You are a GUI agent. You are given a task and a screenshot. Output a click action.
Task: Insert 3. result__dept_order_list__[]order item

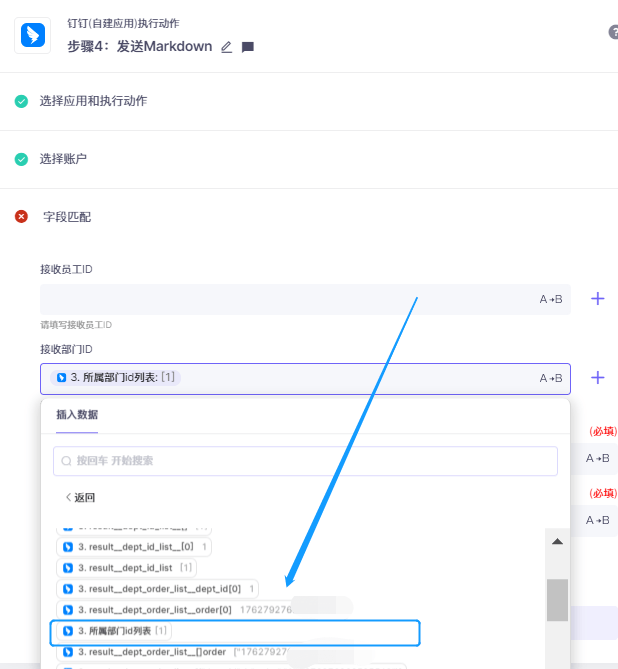coord(173,652)
